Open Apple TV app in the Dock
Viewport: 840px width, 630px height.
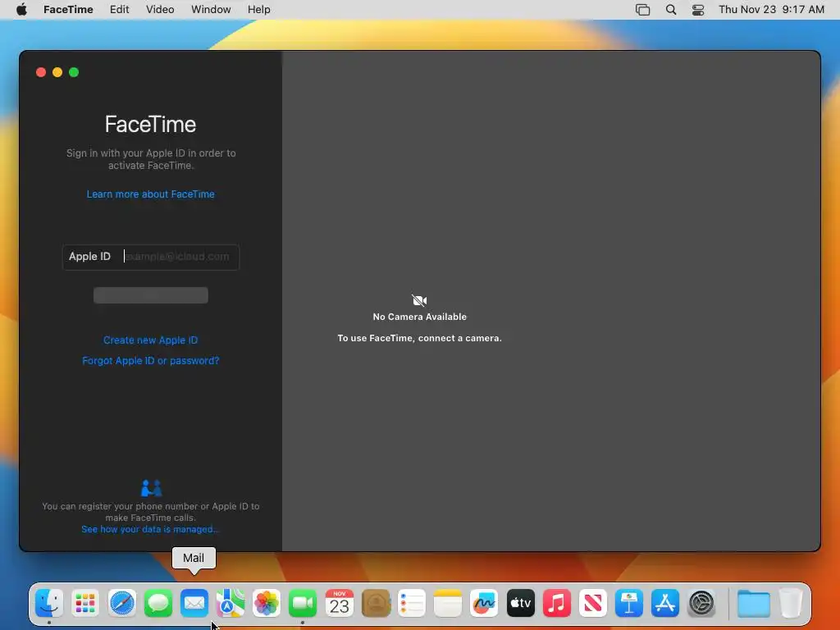(520, 604)
